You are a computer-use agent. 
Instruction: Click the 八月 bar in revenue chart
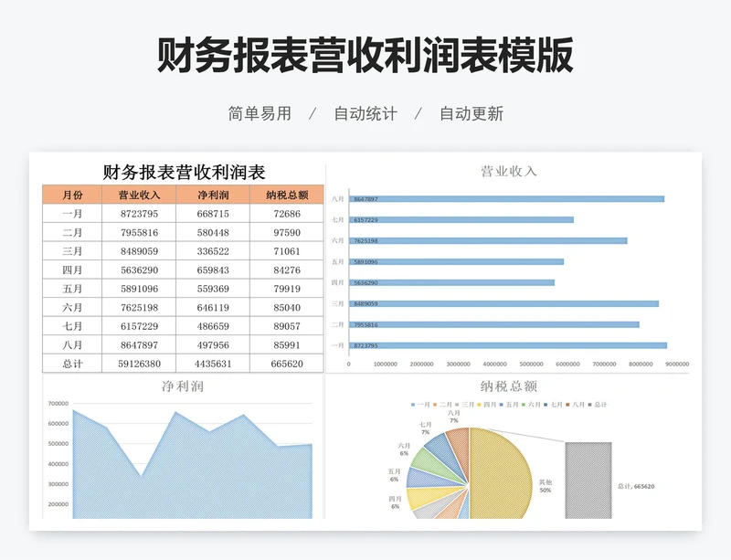[x=507, y=199]
